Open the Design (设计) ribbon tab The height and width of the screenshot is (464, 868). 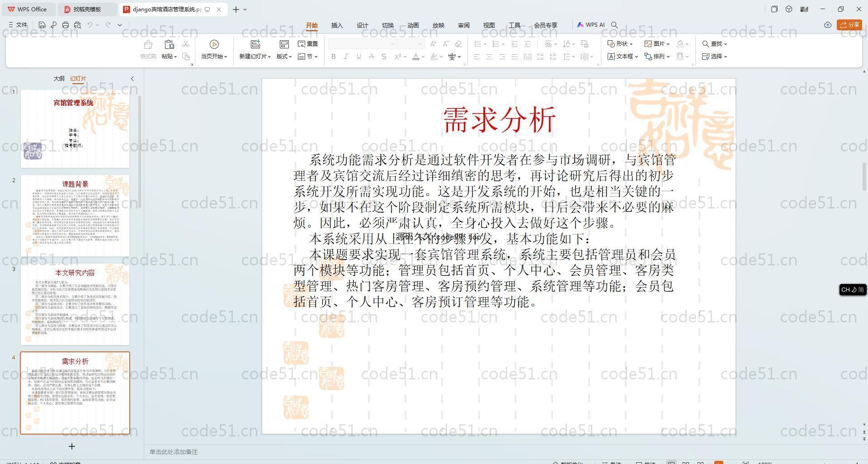tap(362, 25)
